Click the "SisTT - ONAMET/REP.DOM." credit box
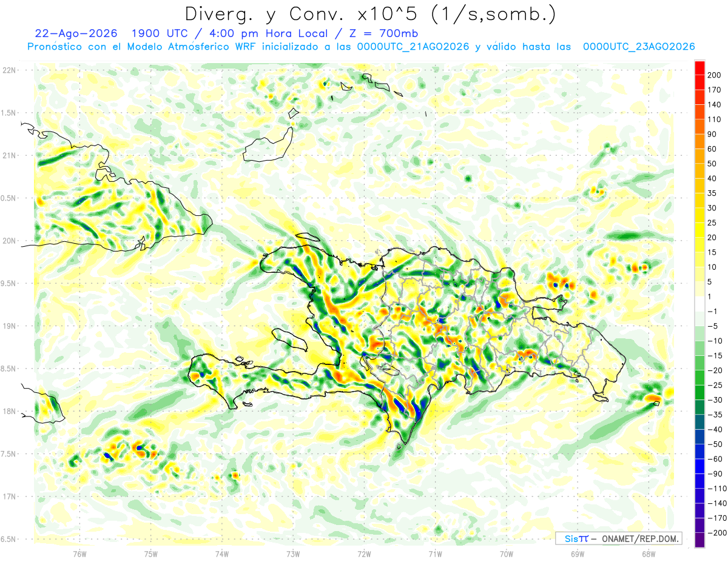Image resolution: width=728 pixels, height=562 pixels. tap(618, 538)
